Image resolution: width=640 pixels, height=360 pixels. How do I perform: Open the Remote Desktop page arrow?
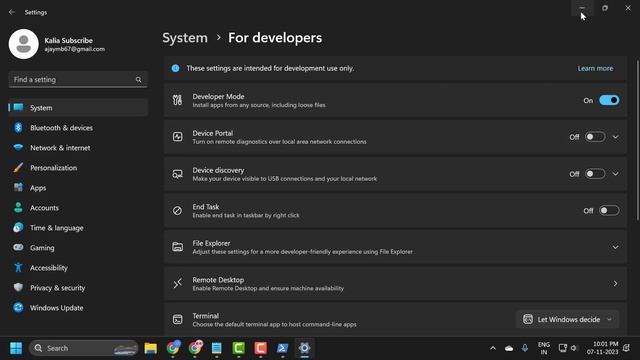click(615, 283)
